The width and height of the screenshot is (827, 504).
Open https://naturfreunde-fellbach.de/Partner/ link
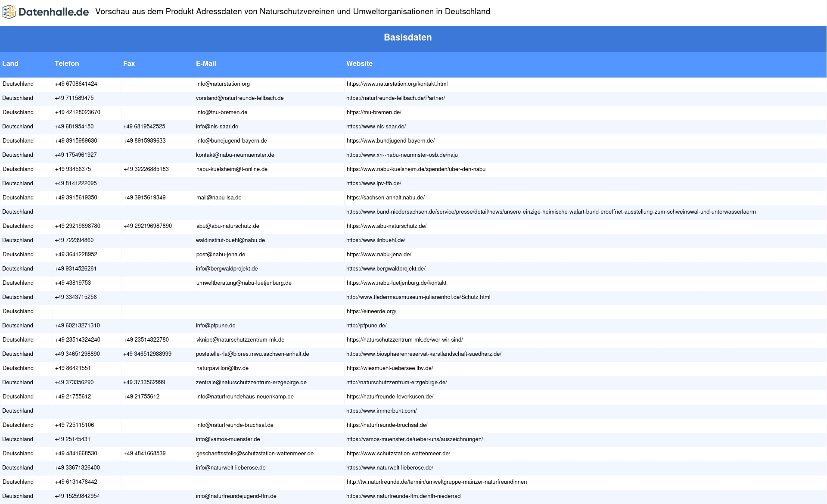pos(395,98)
